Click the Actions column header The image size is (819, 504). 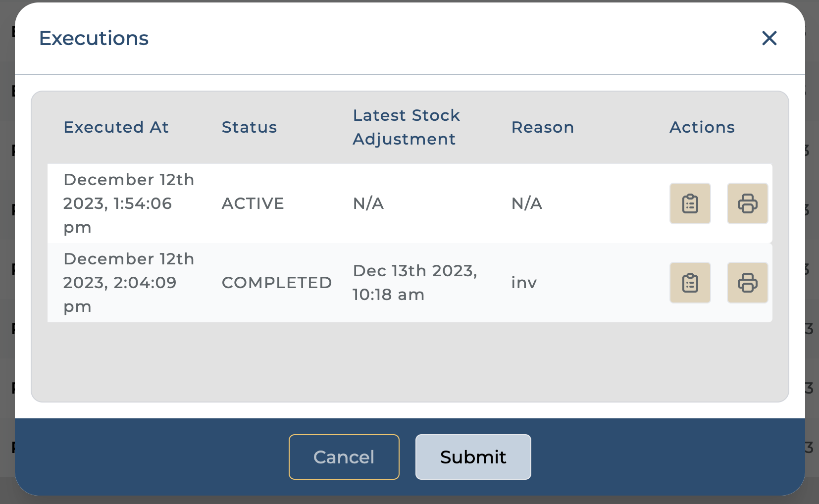702,127
